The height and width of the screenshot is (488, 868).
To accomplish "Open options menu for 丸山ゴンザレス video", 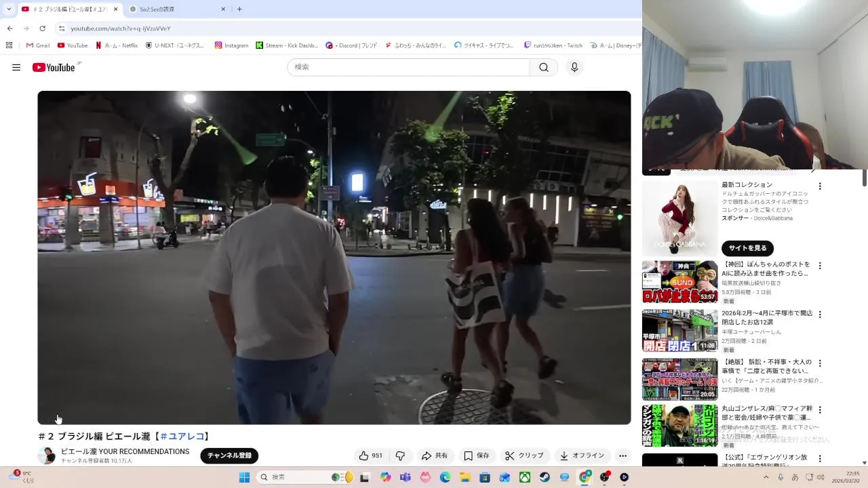I will (820, 410).
